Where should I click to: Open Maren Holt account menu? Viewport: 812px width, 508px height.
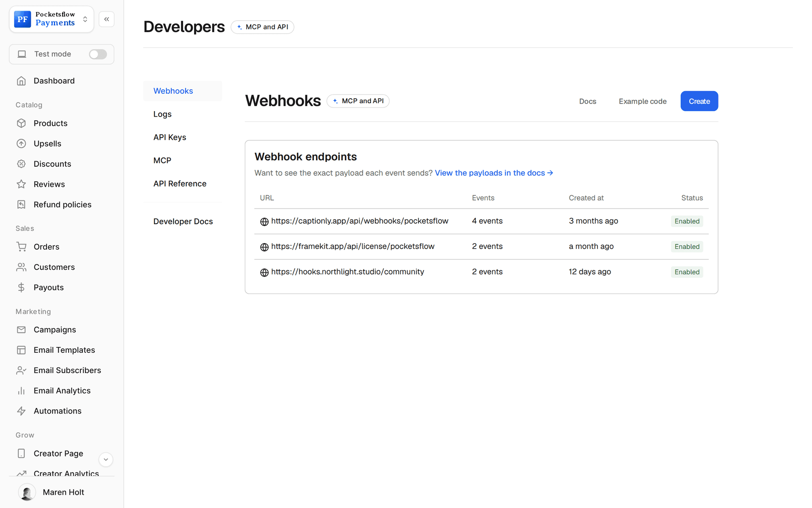point(61,492)
